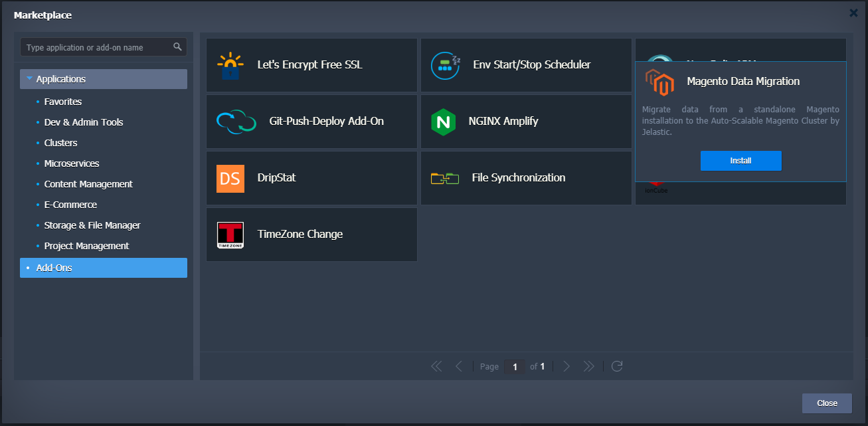Viewport: 868px width, 426px height.
Task: Click the DripStat orange DS icon
Action: (x=230, y=178)
